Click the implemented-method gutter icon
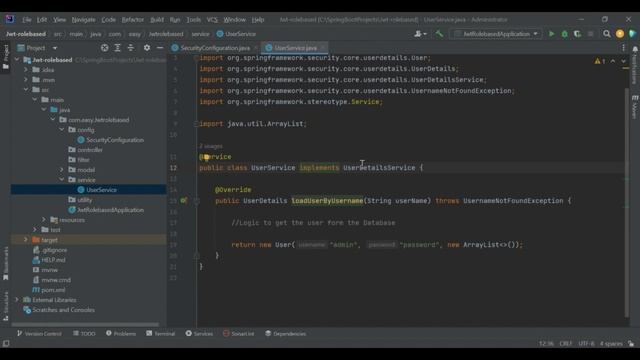This screenshot has width=640, height=360. pyautogui.click(x=184, y=201)
